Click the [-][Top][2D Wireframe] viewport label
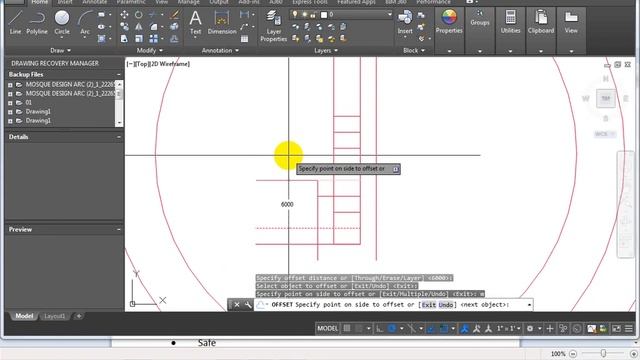Viewport: 640px width, 360px height. [x=158, y=64]
